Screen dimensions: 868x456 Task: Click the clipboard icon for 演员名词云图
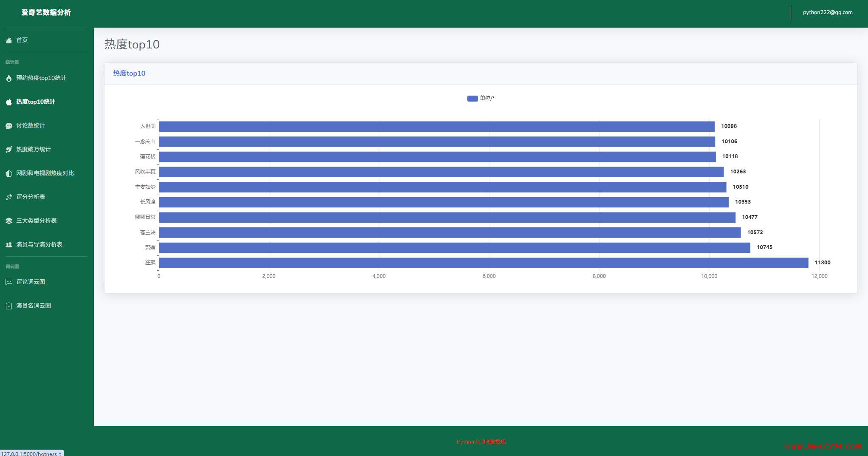[x=8, y=306]
